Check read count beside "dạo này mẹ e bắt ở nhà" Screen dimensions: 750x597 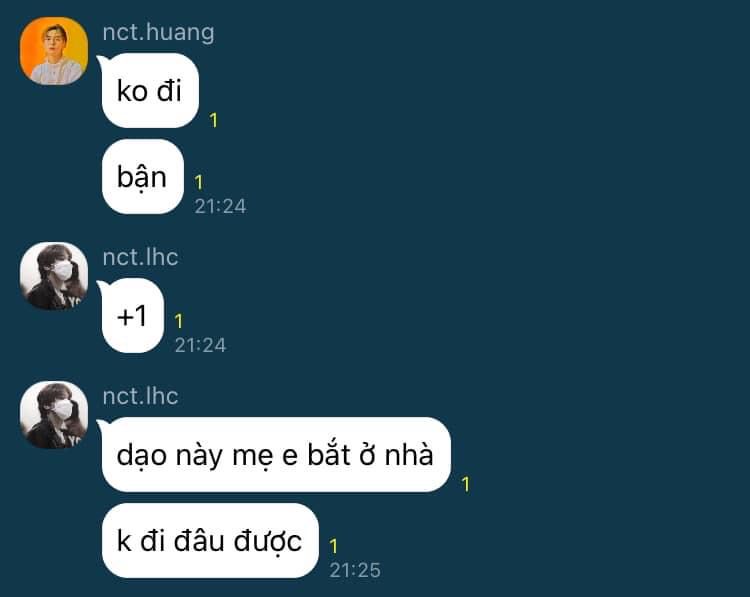tap(466, 484)
